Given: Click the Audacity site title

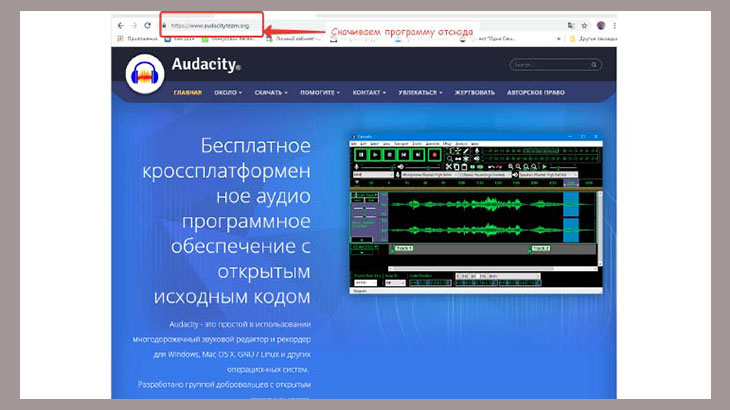Looking at the screenshot, I should click(x=206, y=64).
